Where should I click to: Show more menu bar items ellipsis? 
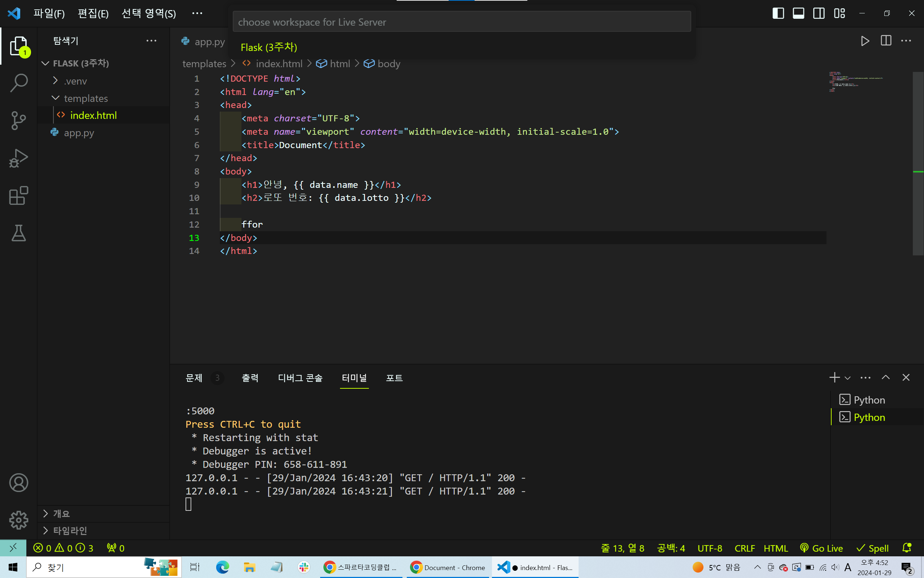[197, 13]
